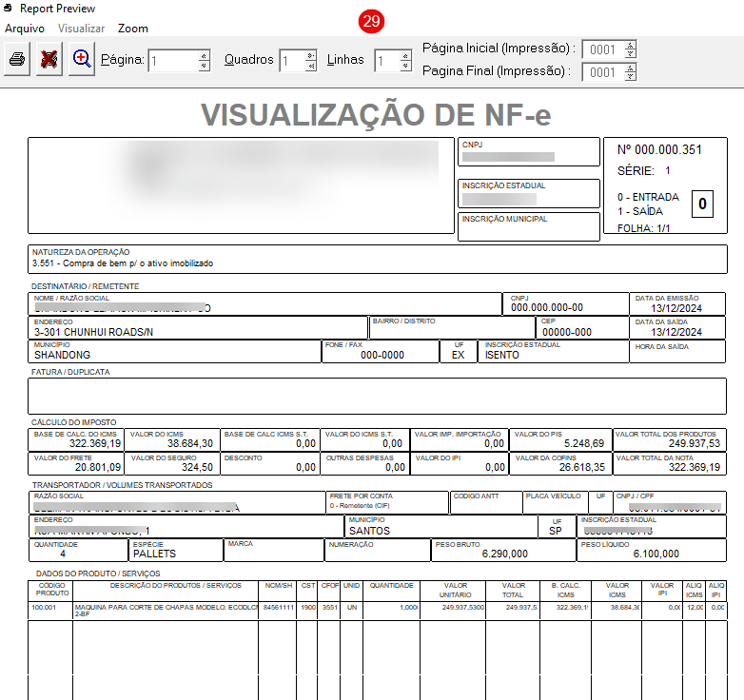Click transportador UF value SP

[556, 531]
